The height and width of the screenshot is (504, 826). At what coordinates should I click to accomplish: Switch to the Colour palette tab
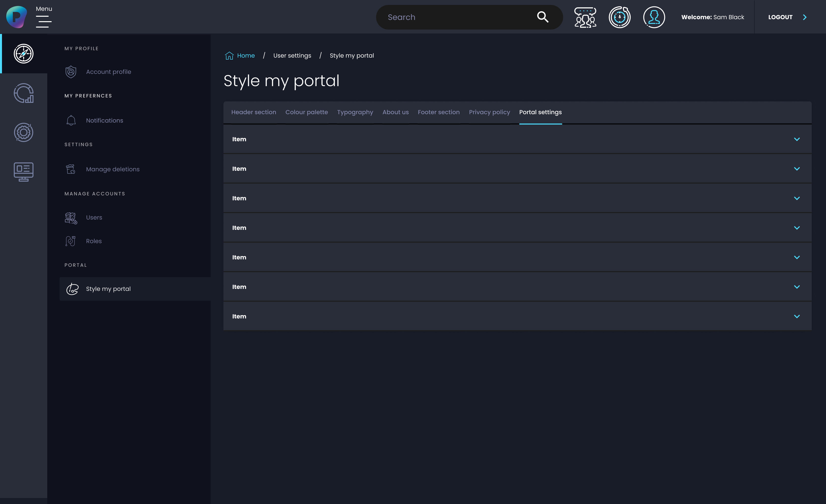coord(306,112)
